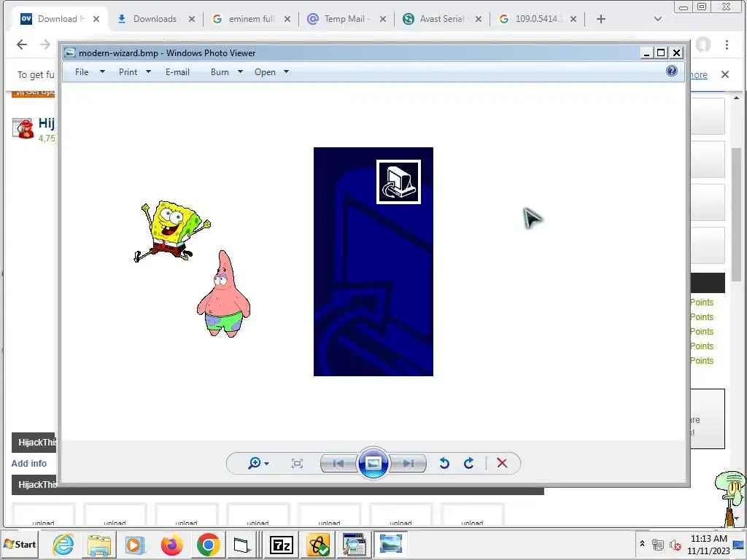Open the atom-with-checkmark taskbar app
This screenshot has height=560, width=747.
point(318,545)
